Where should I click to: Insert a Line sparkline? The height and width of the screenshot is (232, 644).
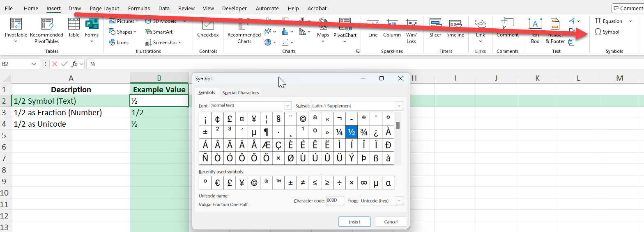pos(373,28)
